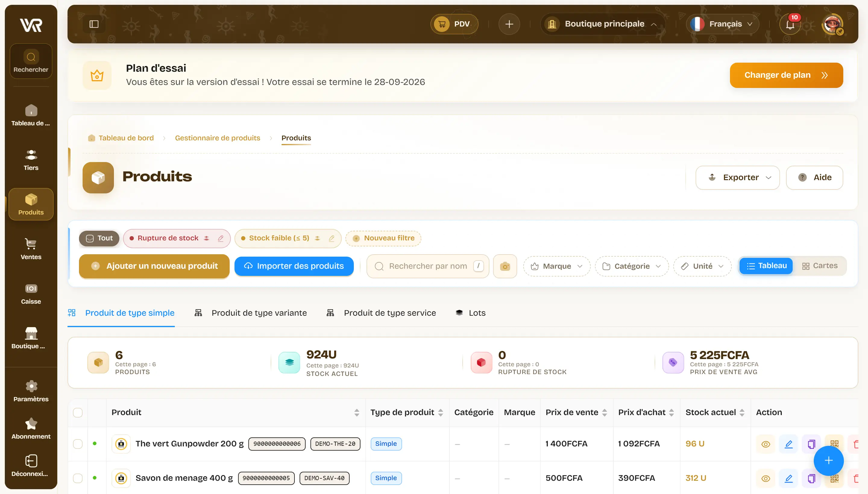Switch to Tableau view
Screen dimensions: 868x494
click(766, 266)
